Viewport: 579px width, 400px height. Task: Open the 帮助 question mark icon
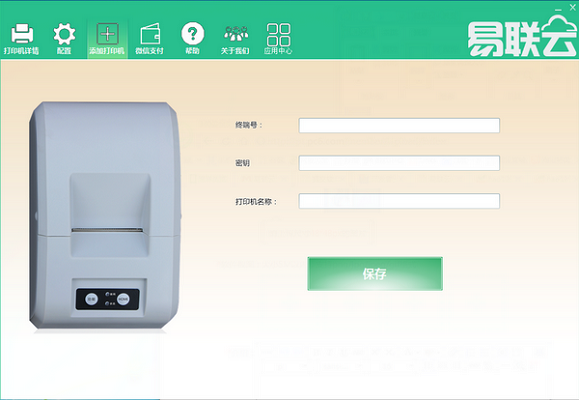click(192, 34)
